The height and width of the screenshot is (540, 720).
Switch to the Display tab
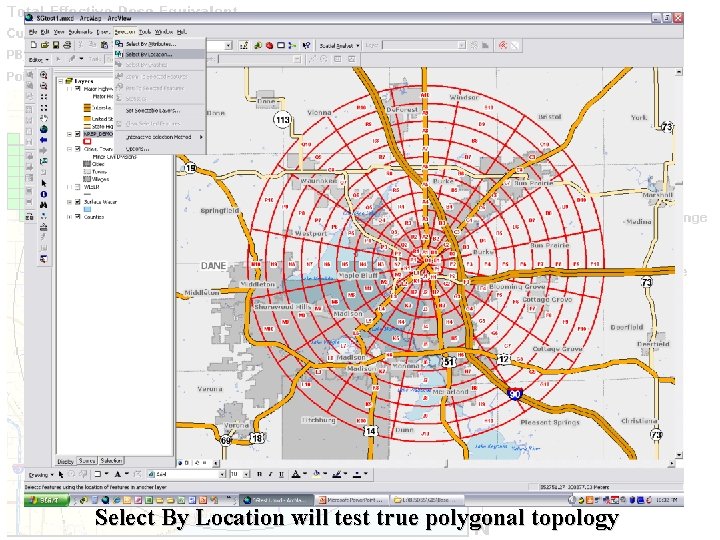tap(66, 461)
